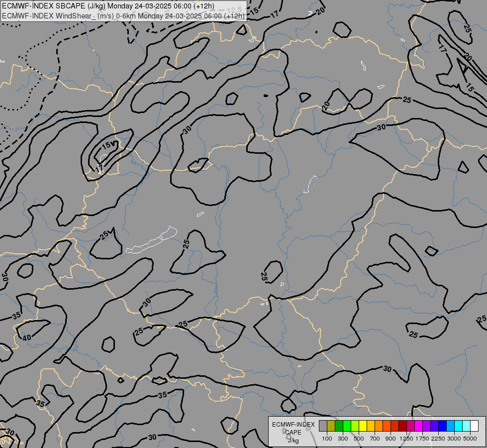487x448 pixels.
Task: Click the gray swatch in CAPE legend
Action: (323, 426)
